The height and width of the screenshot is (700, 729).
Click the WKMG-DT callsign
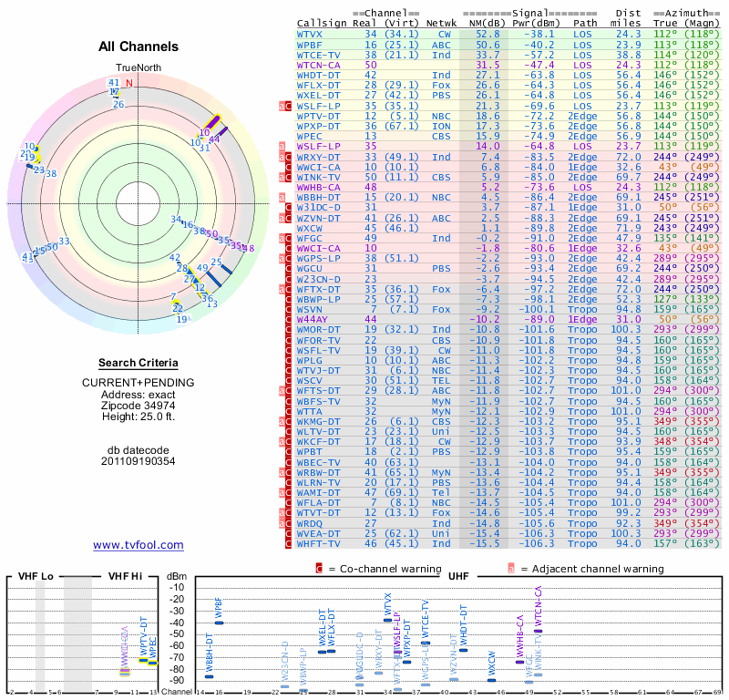tap(318, 421)
